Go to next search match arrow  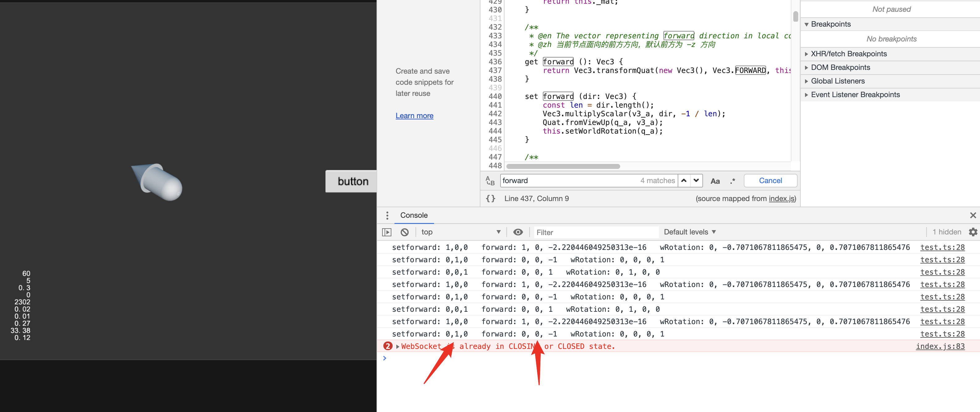pyautogui.click(x=696, y=181)
